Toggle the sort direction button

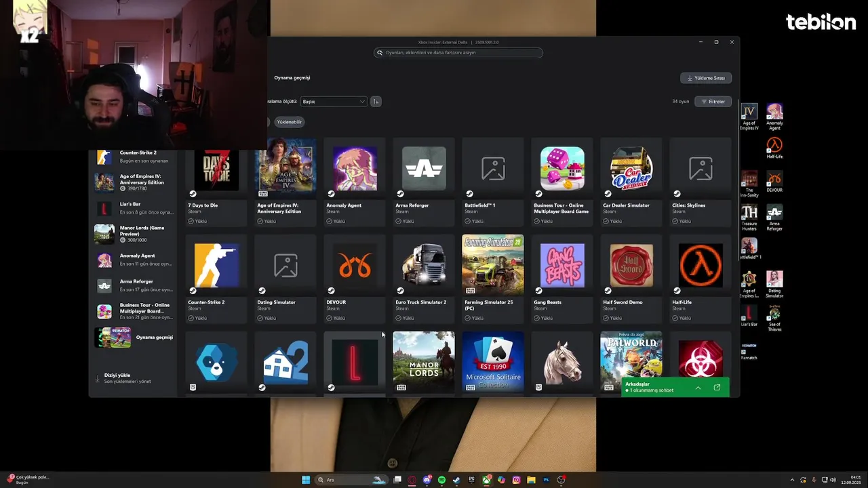click(376, 102)
